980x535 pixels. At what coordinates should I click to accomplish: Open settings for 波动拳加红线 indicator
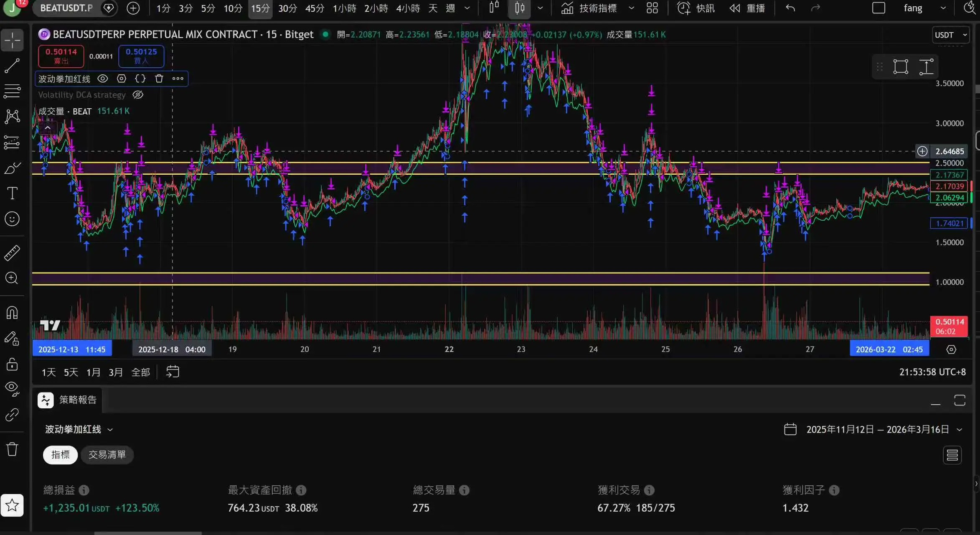(122, 79)
